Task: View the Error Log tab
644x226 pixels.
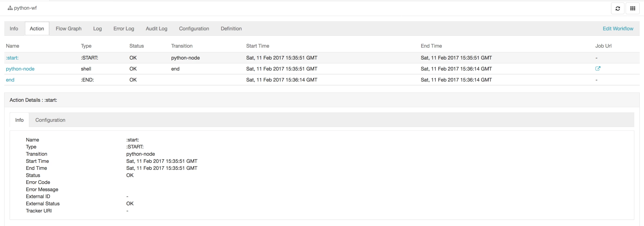Action: pyautogui.click(x=124, y=28)
